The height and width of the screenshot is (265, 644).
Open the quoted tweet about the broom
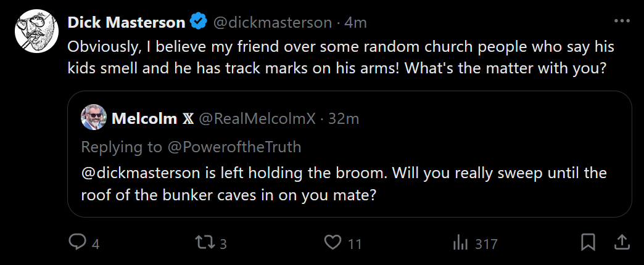350,154
